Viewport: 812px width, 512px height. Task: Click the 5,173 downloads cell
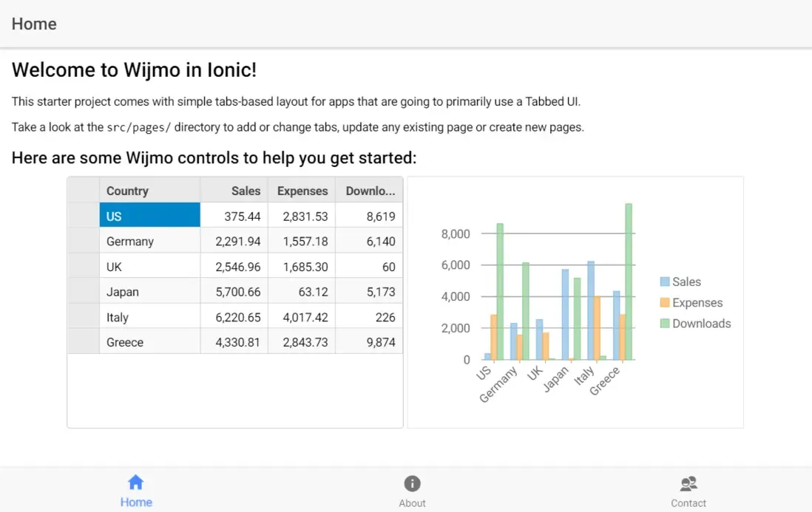coord(369,291)
